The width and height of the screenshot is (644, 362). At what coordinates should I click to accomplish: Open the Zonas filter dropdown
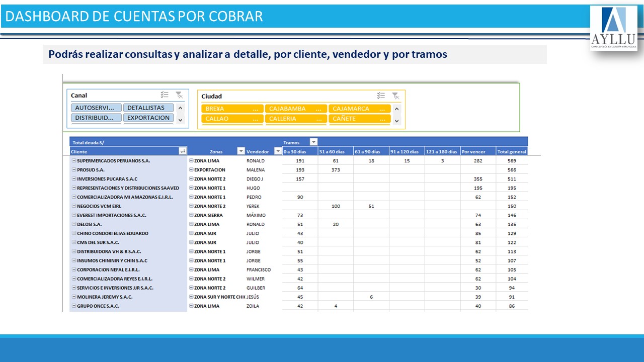pos(240,151)
